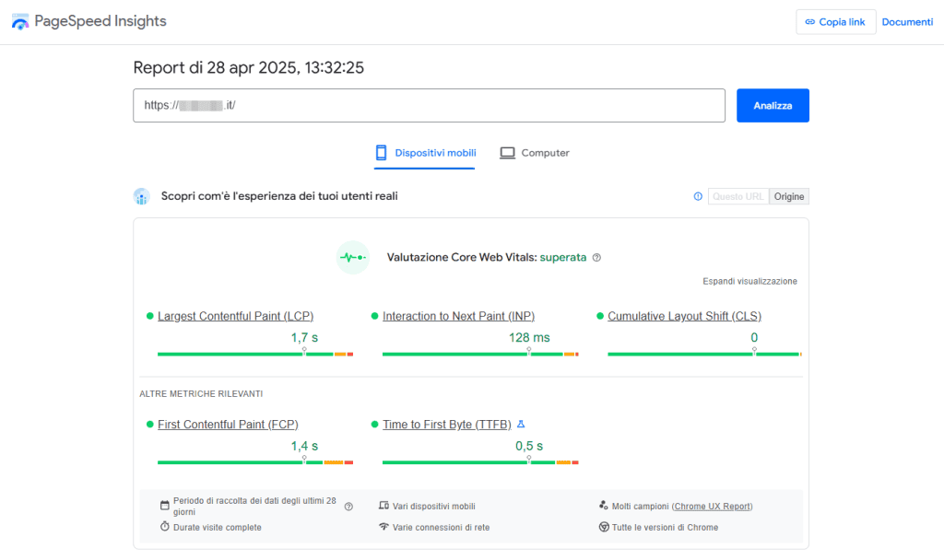Switch to the Computer tab
This screenshot has width=944, height=560.
point(534,153)
